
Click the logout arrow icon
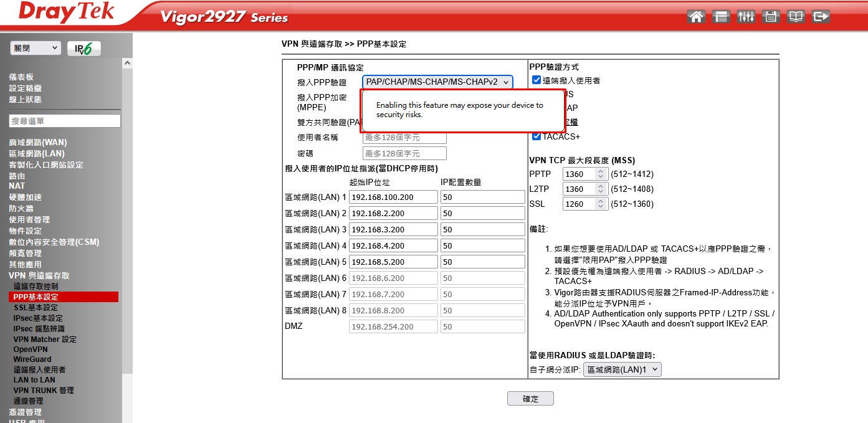tap(821, 17)
